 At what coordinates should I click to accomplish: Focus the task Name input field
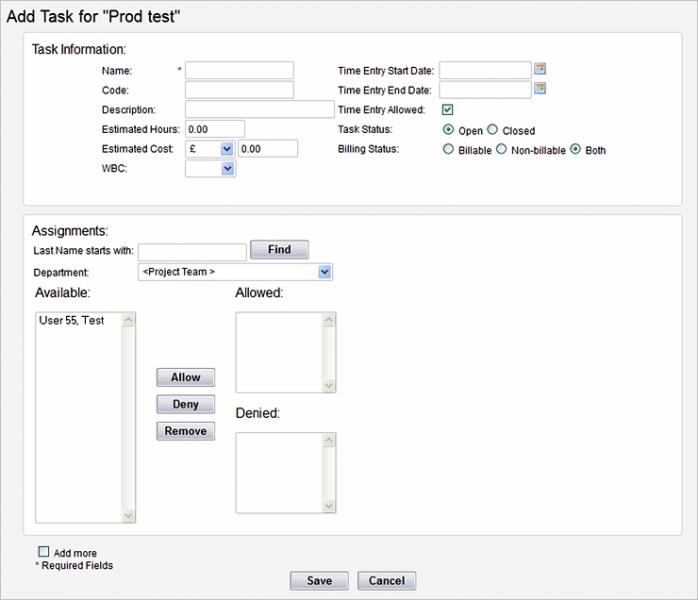[239, 70]
